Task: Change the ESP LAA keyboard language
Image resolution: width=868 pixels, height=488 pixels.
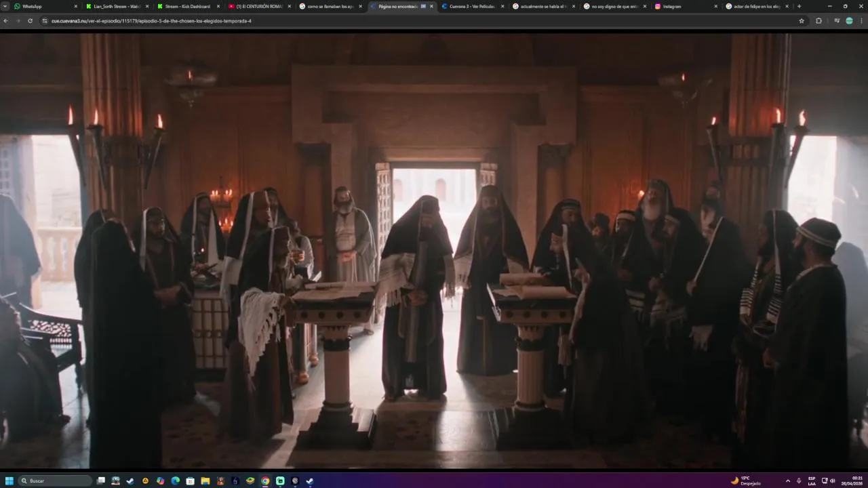Action: click(x=812, y=481)
